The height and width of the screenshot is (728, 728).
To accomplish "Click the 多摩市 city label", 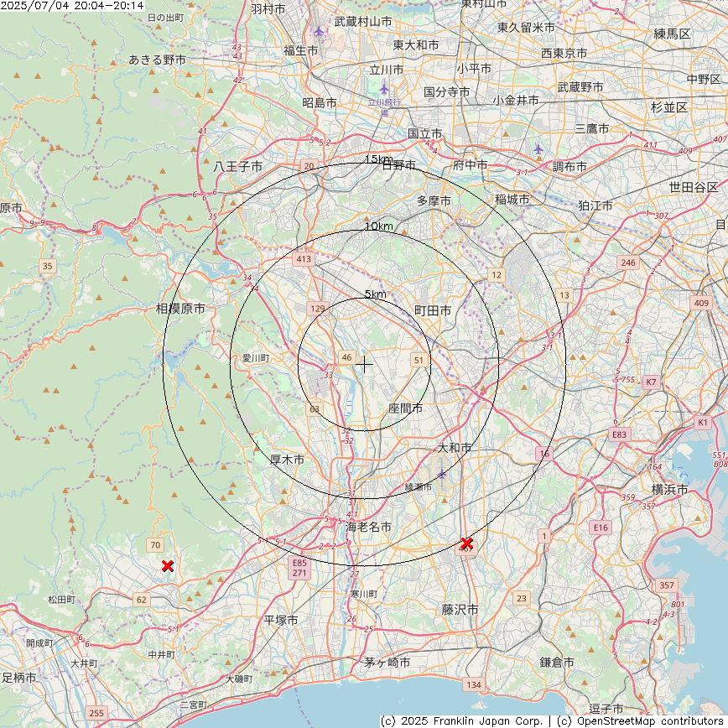I will coord(434,200).
